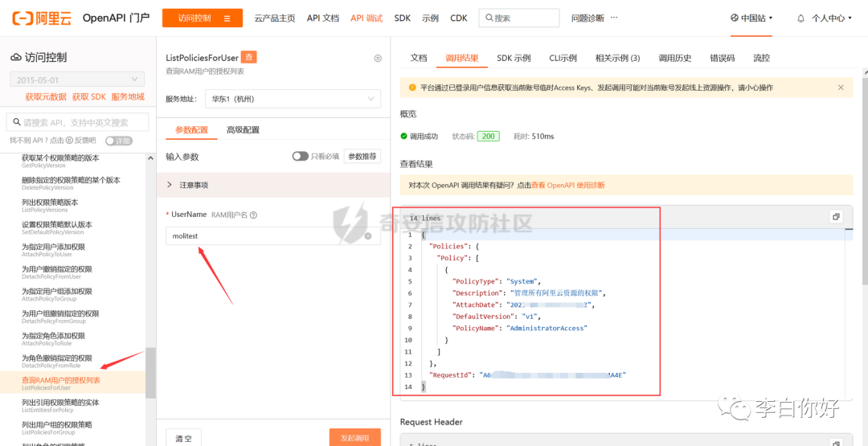Image resolution: width=868 pixels, height=446 pixels.
Task: Open the 相关示例 (3) tab
Action: click(x=618, y=58)
